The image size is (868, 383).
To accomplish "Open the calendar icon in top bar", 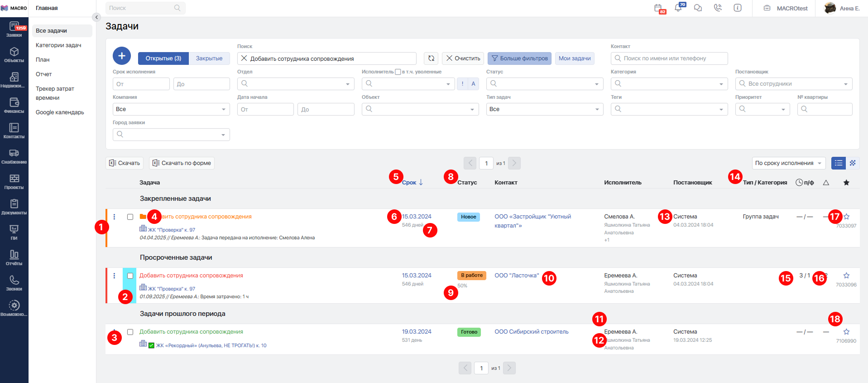I will pyautogui.click(x=658, y=8).
